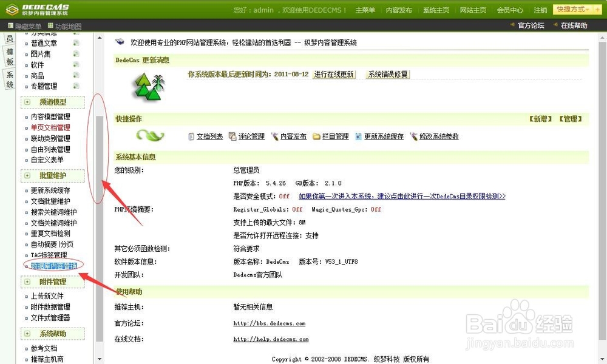Viewport: 607px width, 364px height.
Task: Click the 栏目管理 folder icon
Action: [x=316, y=136]
